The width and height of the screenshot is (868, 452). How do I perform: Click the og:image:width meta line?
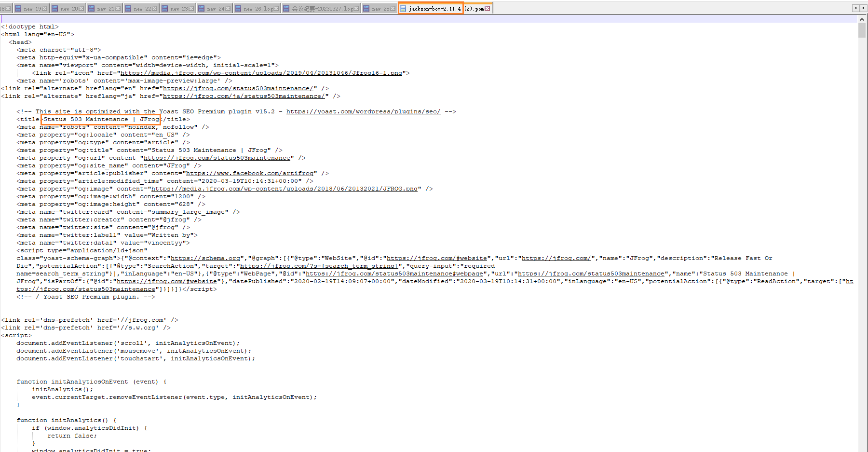(x=111, y=197)
